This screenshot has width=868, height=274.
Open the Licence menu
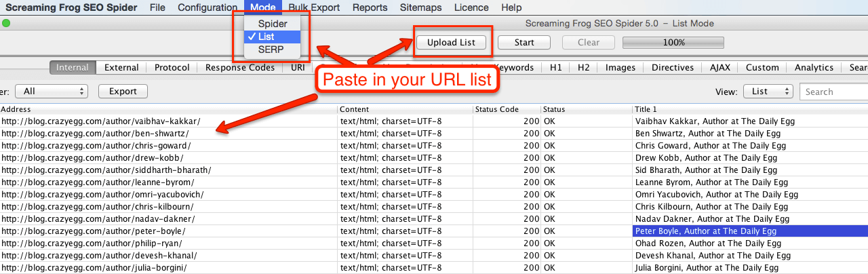tap(471, 7)
